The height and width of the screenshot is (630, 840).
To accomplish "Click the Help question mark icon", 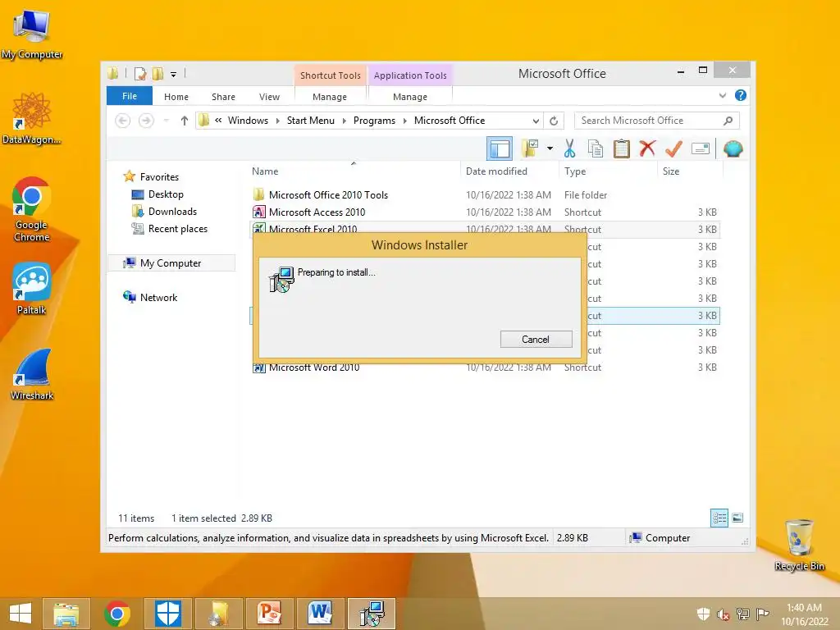I will pyautogui.click(x=741, y=95).
